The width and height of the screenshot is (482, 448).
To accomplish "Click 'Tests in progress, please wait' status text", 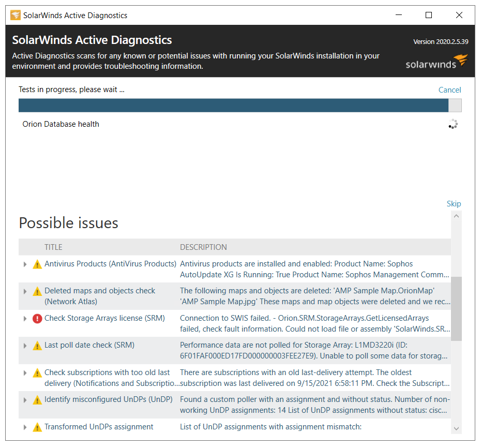I will click(71, 89).
